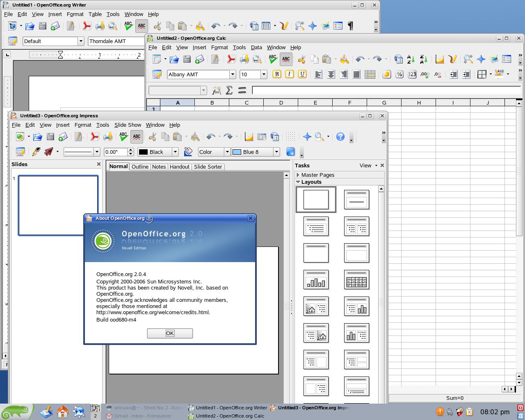Open the Name Box dropdown in Calc
The image size is (525, 420).
tap(203, 90)
